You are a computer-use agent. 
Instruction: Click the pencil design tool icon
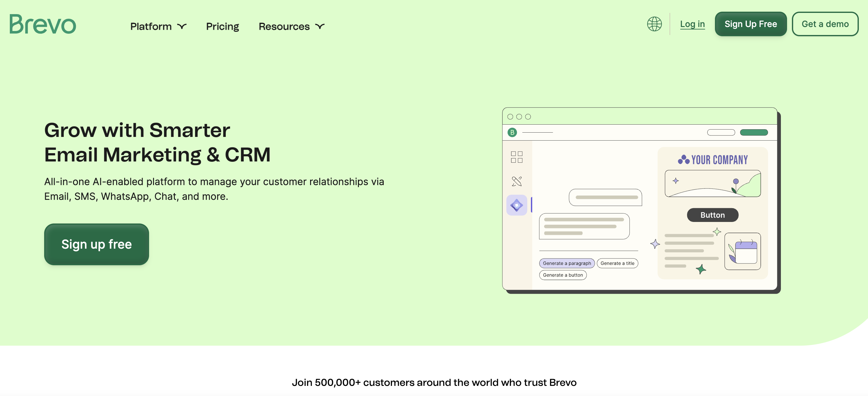coord(516,181)
